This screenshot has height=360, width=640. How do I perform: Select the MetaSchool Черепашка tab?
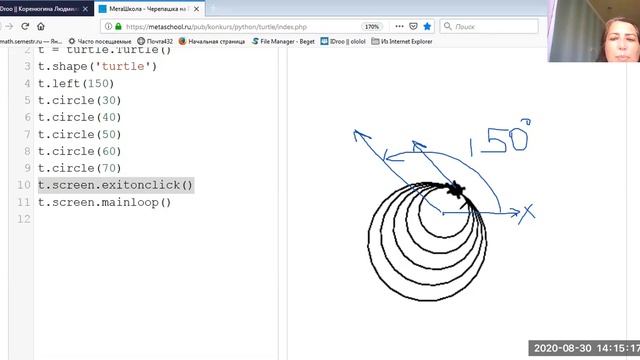coord(149,9)
